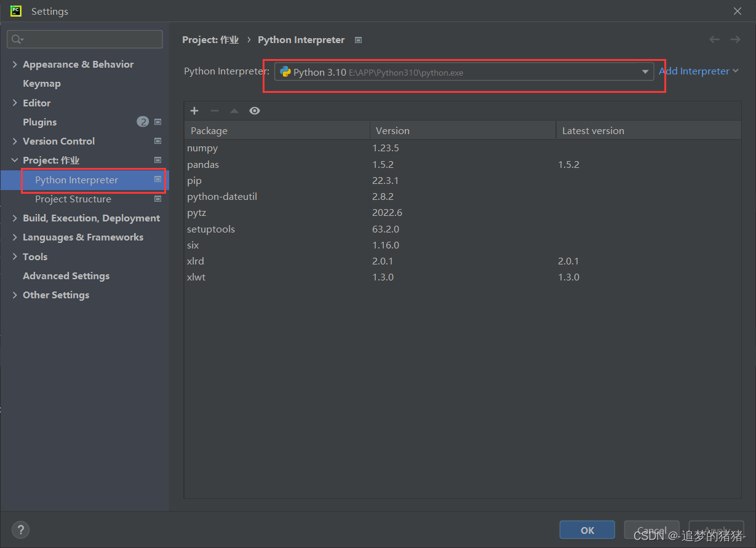This screenshot has height=548, width=756.
Task: Click the uninstall package minus icon
Action: point(215,111)
